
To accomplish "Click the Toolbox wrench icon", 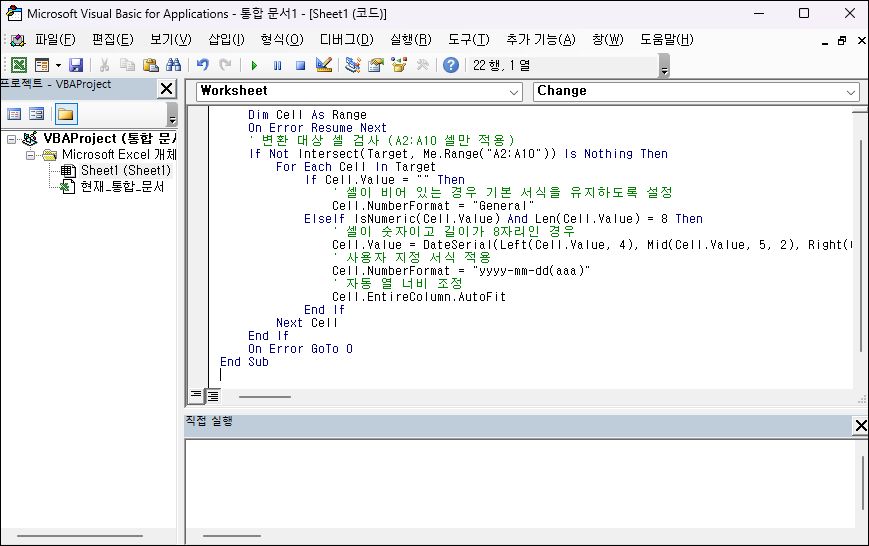I will 422,65.
